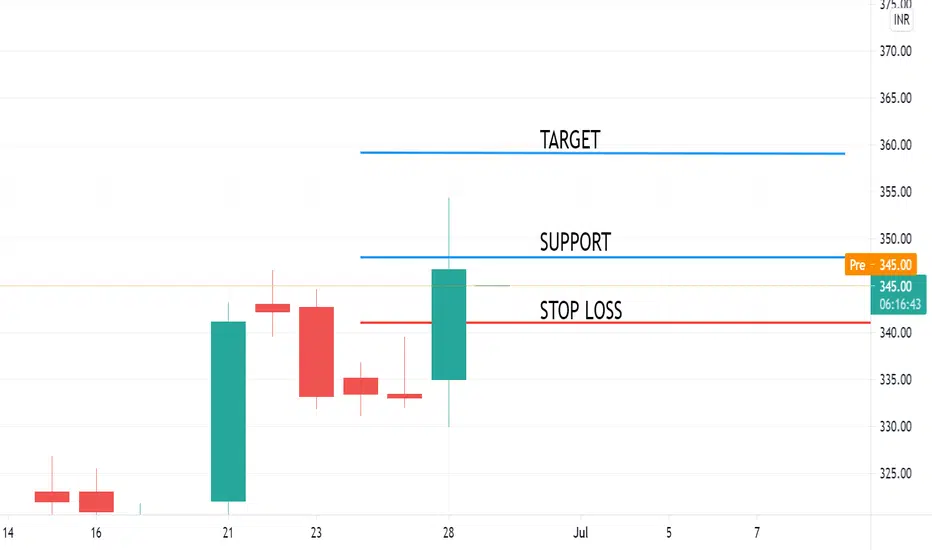The image size is (932, 550).
Task: Click the 330.00 price scale label
Action: pos(896,426)
